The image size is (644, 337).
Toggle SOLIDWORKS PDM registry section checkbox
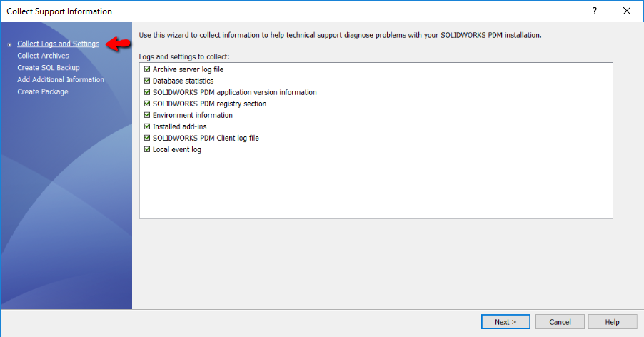(147, 104)
